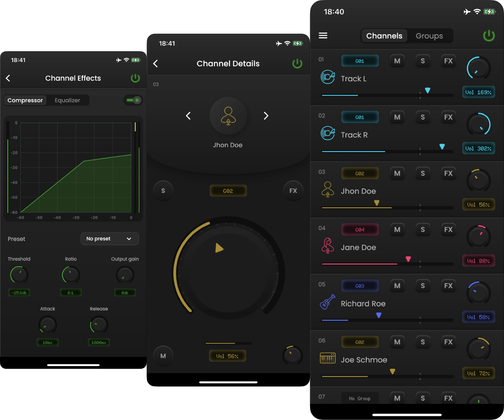Tap the keyboard icon for Joe Schmoe
Image resolution: width=504 pixels, height=420 pixels.
coord(327,358)
